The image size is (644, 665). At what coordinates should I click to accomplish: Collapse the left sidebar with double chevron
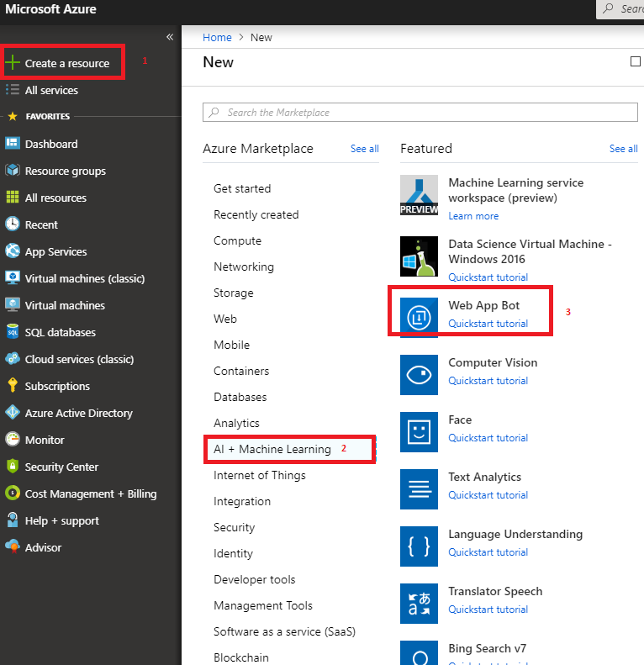coord(170,37)
